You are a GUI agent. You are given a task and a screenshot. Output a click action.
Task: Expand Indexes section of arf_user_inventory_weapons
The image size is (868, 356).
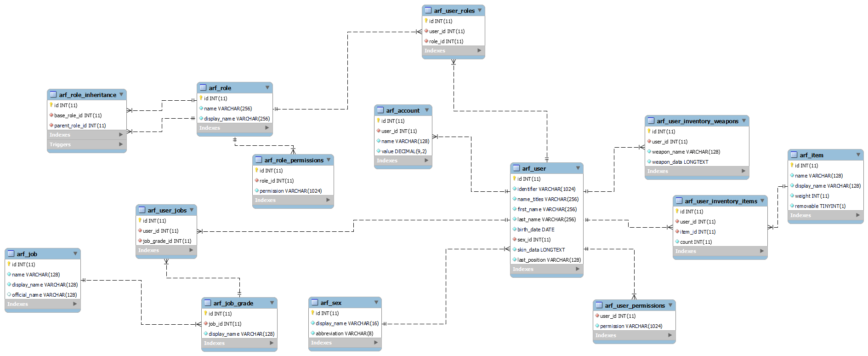tap(744, 171)
